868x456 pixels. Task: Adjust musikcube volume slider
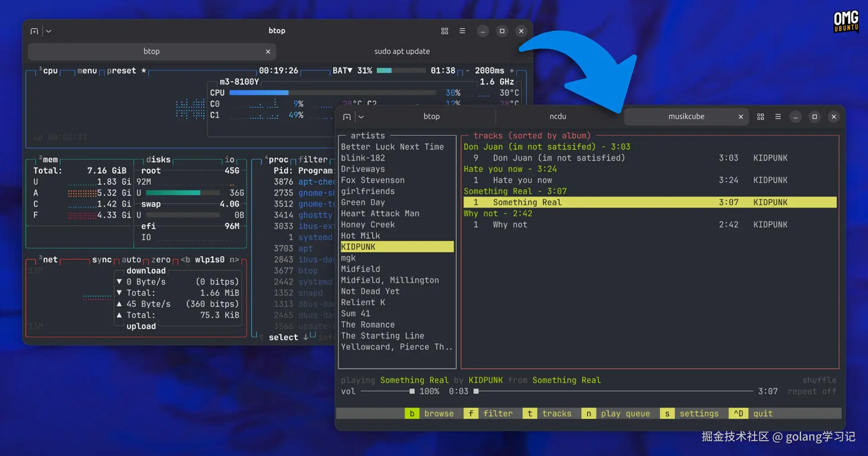click(387, 391)
